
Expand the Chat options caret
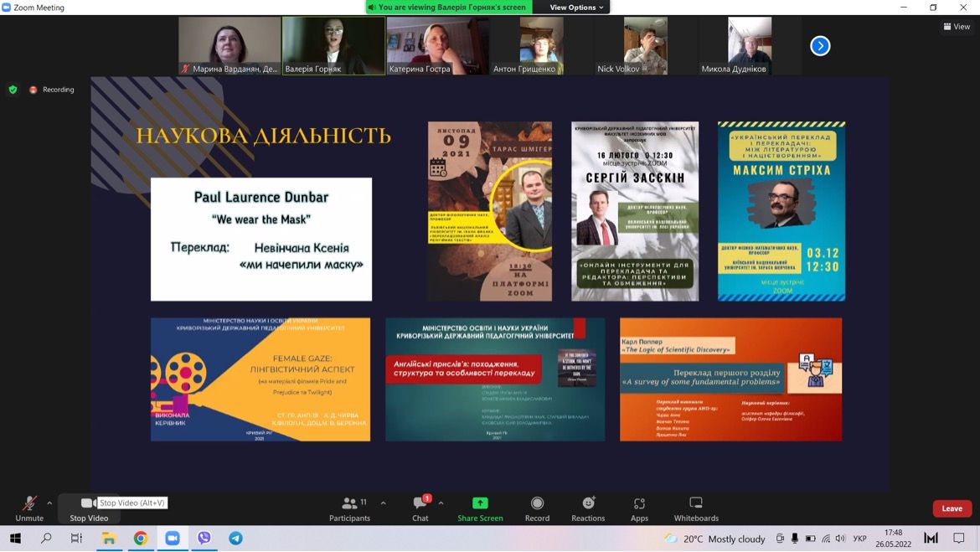(441, 503)
